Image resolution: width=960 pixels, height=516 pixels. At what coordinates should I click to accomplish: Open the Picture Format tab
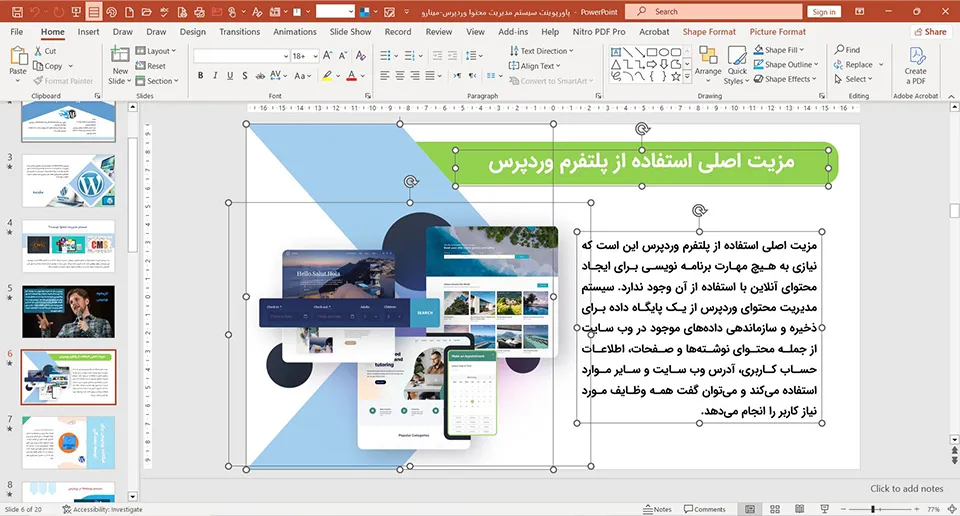778,32
